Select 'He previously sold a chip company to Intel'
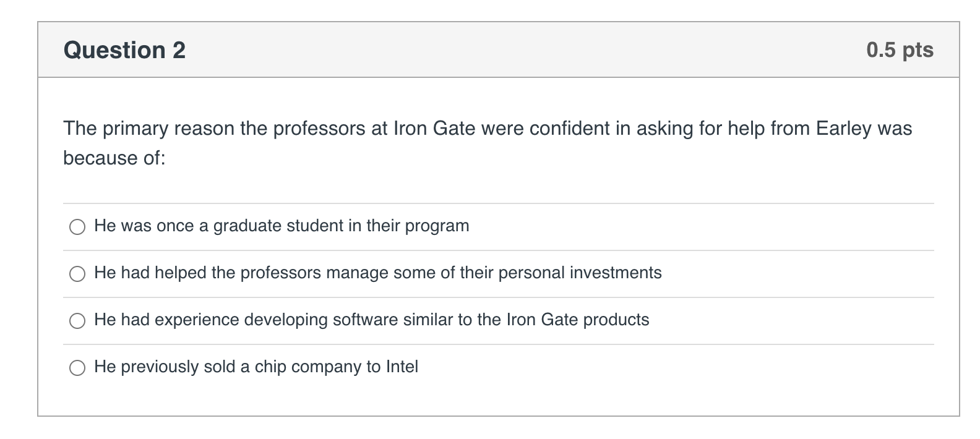Screen dimensions: 980x439 point(77,368)
